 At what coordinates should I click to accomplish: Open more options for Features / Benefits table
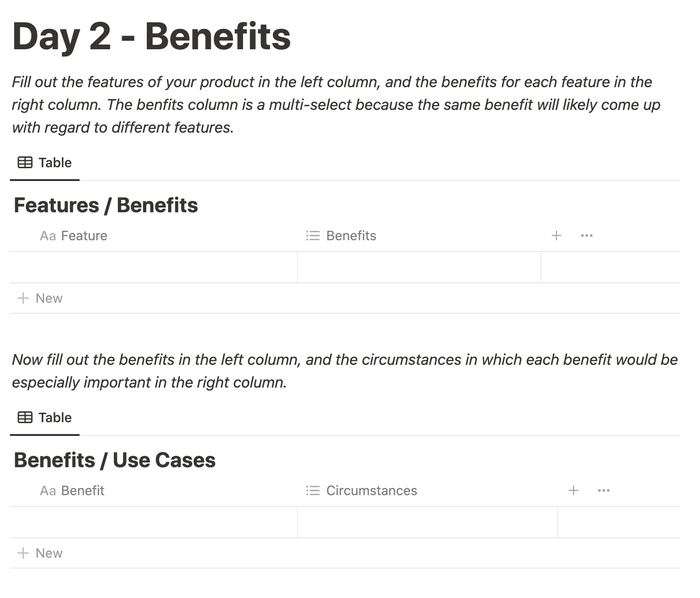[587, 236]
